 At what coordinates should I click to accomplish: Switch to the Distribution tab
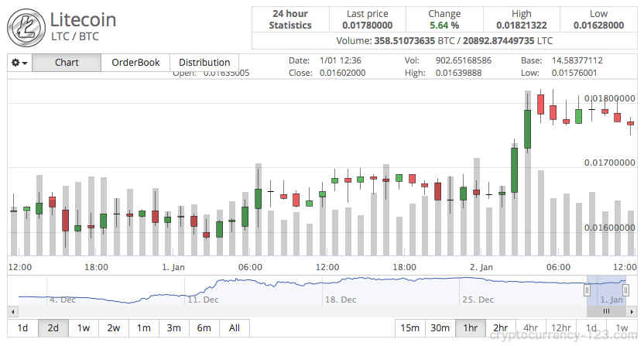204,63
